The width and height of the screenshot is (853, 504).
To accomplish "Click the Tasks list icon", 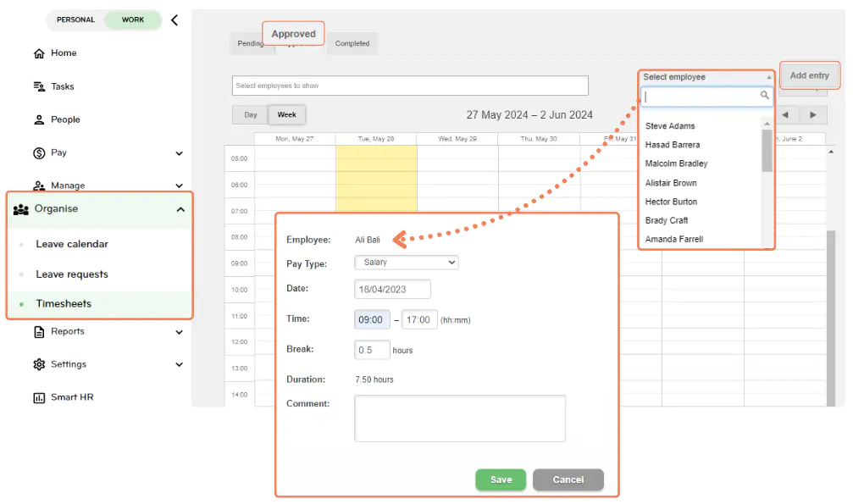I will (x=39, y=86).
